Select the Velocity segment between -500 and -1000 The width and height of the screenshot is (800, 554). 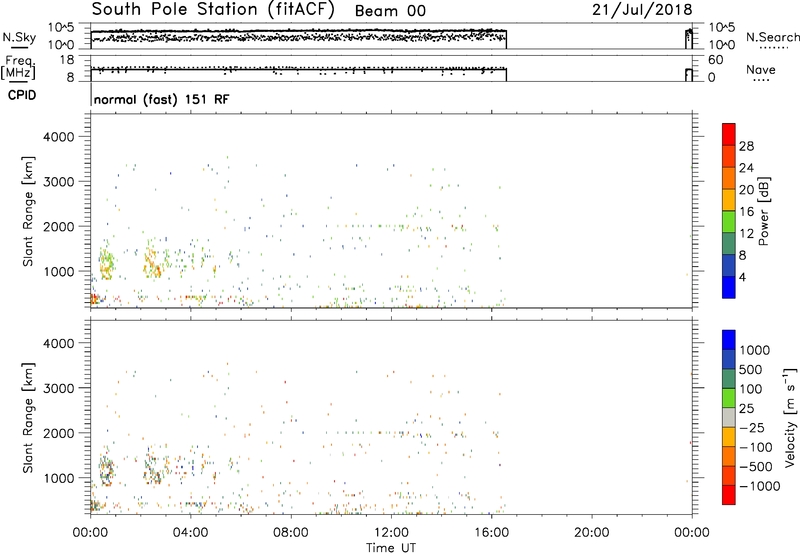click(x=729, y=475)
